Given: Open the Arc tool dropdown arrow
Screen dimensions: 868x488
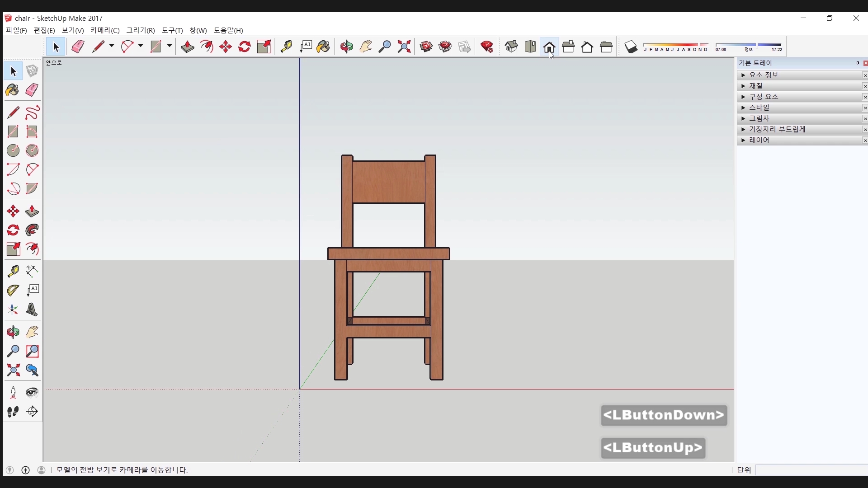Looking at the screenshot, I should coord(141,46).
